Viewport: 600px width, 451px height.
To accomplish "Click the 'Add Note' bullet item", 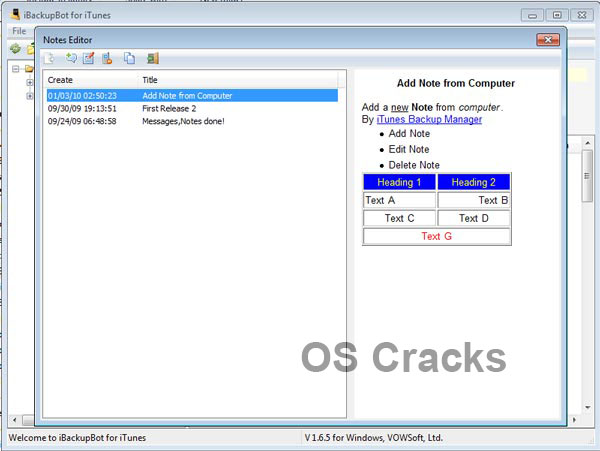I will (x=409, y=134).
